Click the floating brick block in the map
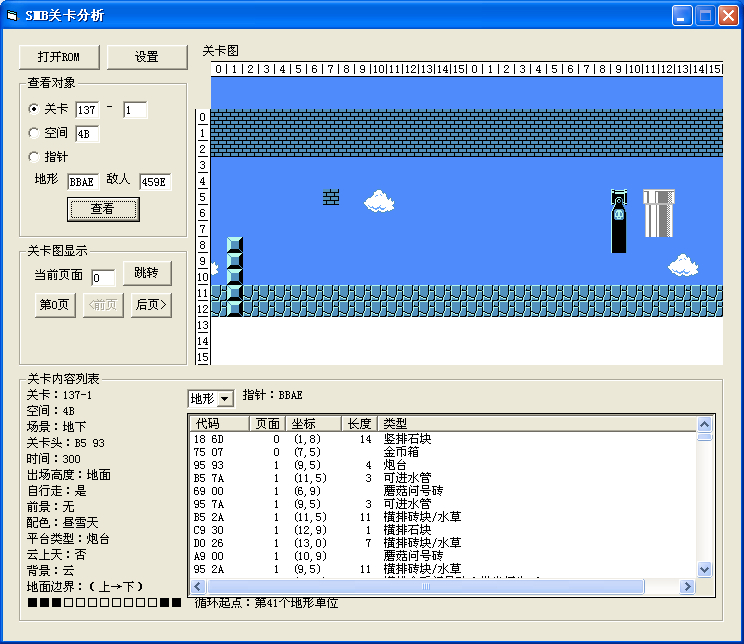744x644 pixels. [x=331, y=197]
